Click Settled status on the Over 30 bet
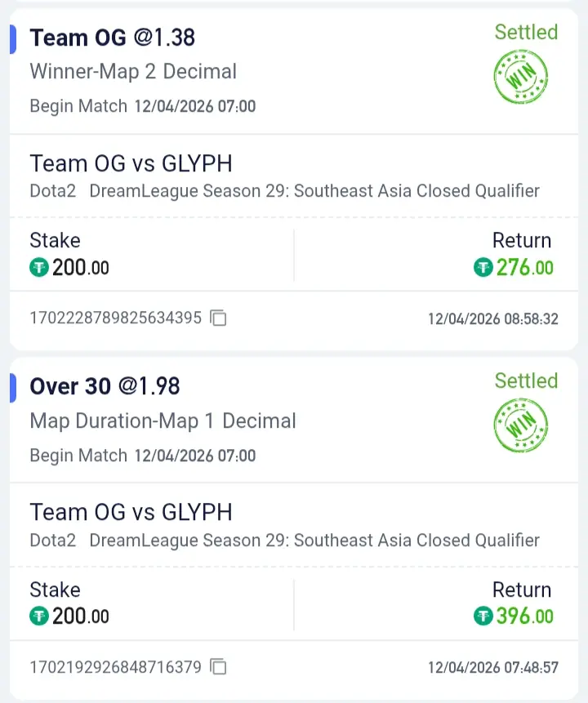Screen dimensions: 588x703 click(526, 381)
